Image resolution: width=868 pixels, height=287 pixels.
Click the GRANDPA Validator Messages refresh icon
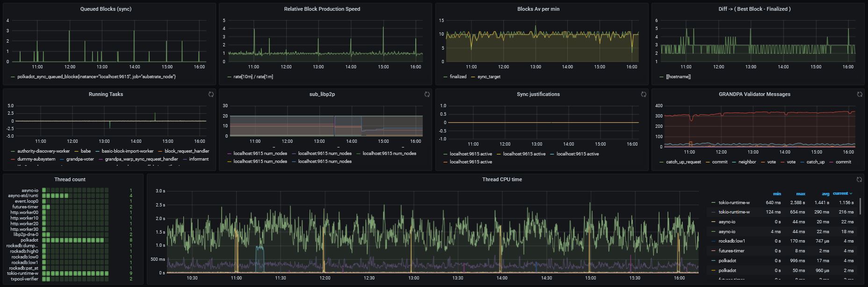860,94
